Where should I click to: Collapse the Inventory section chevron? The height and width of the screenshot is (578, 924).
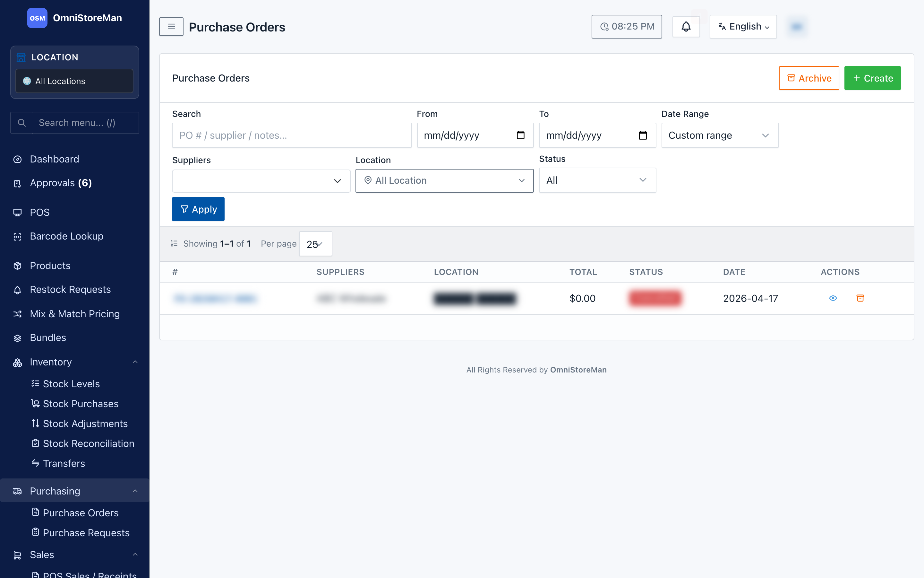pos(135,362)
